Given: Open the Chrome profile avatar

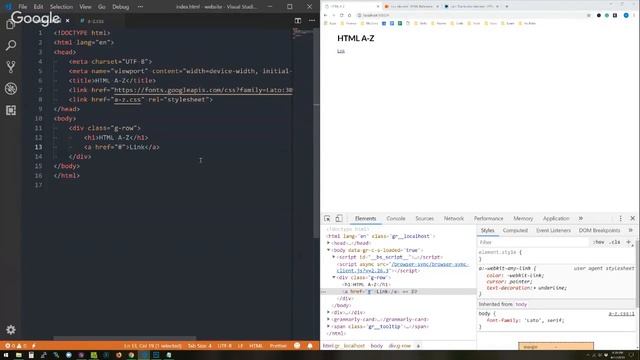Looking at the screenshot, I should click(x=626, y=15).
